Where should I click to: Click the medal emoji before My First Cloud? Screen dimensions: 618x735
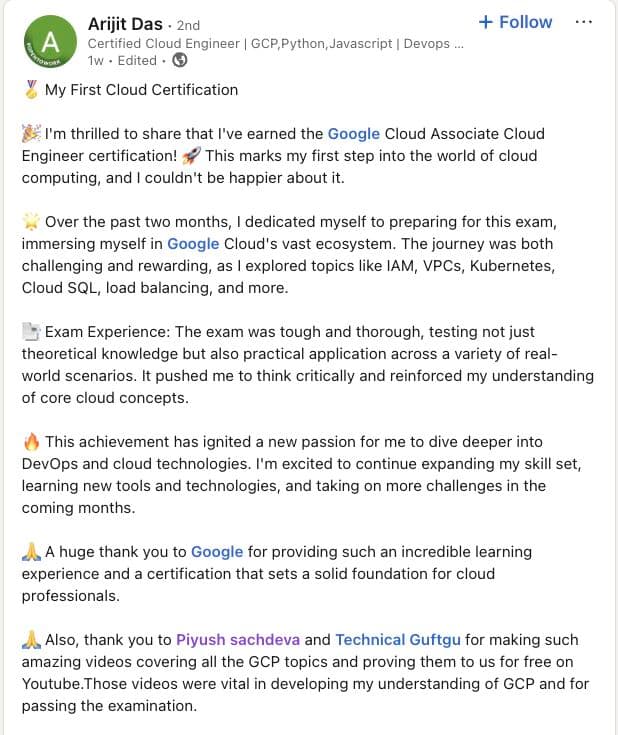(x=31, y=90)
